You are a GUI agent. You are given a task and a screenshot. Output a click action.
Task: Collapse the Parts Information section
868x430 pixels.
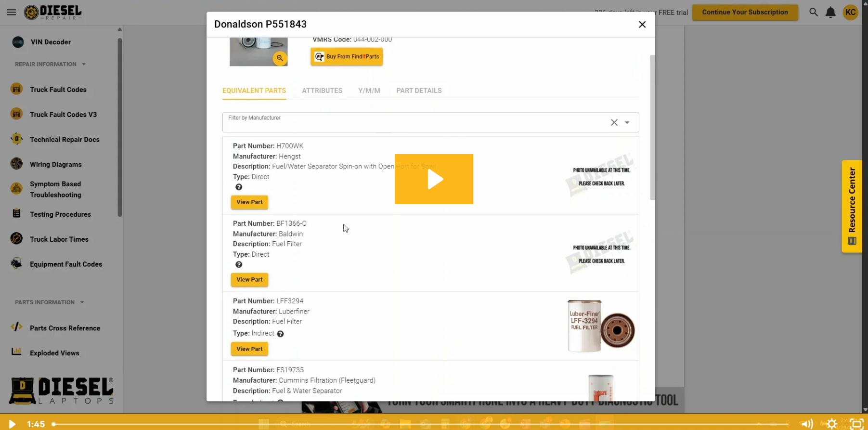50,302
